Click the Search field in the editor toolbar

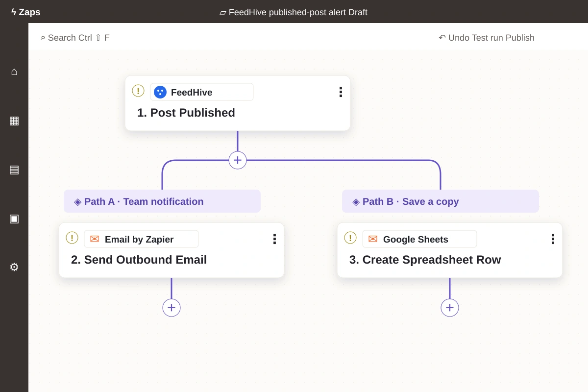(x=75, y=38)
